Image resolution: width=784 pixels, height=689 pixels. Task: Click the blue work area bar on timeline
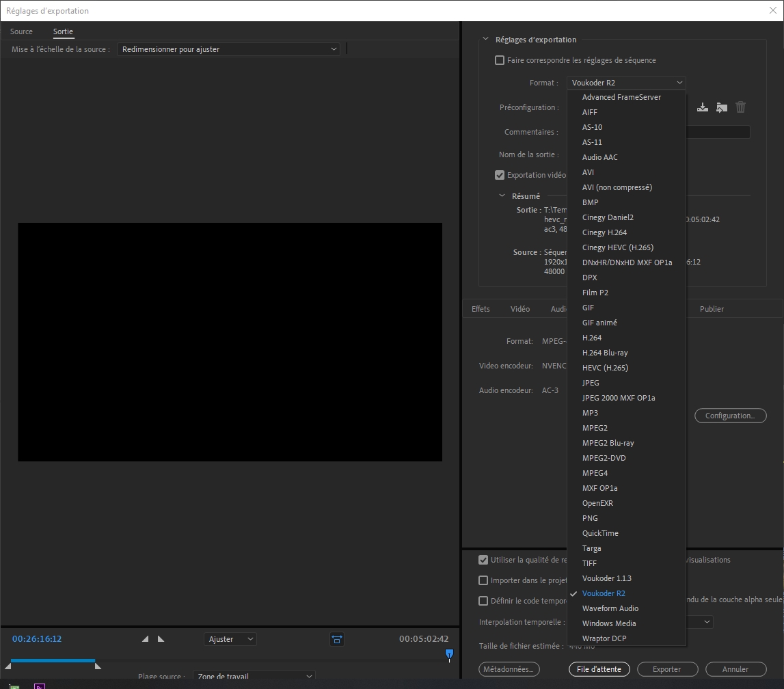tap(53, 660)
